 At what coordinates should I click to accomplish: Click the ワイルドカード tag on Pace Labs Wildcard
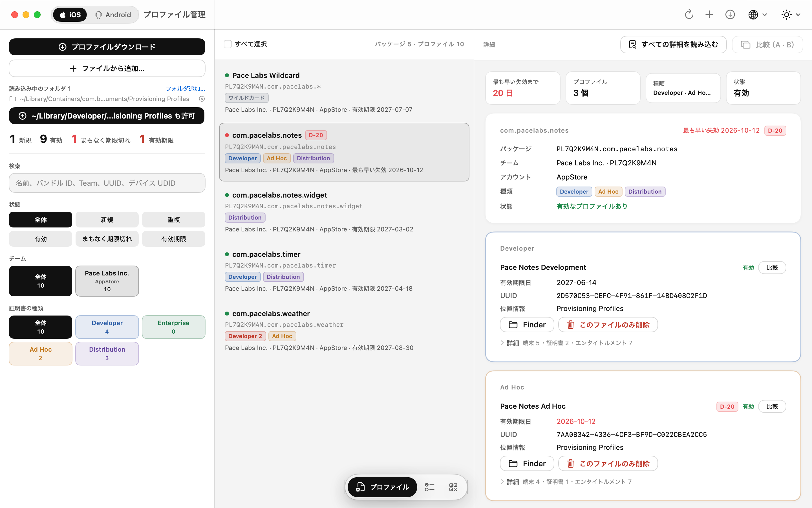pyautogui.click(x=247, y=98)
